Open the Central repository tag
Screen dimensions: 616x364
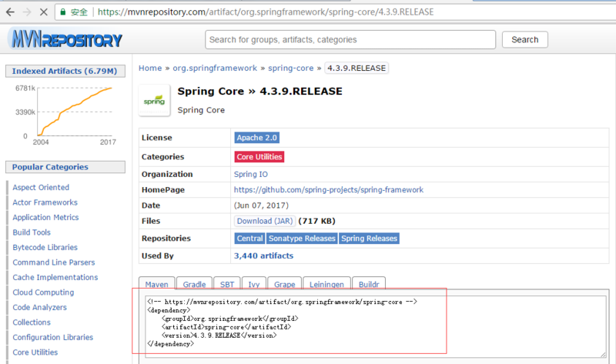coord(249,239)
